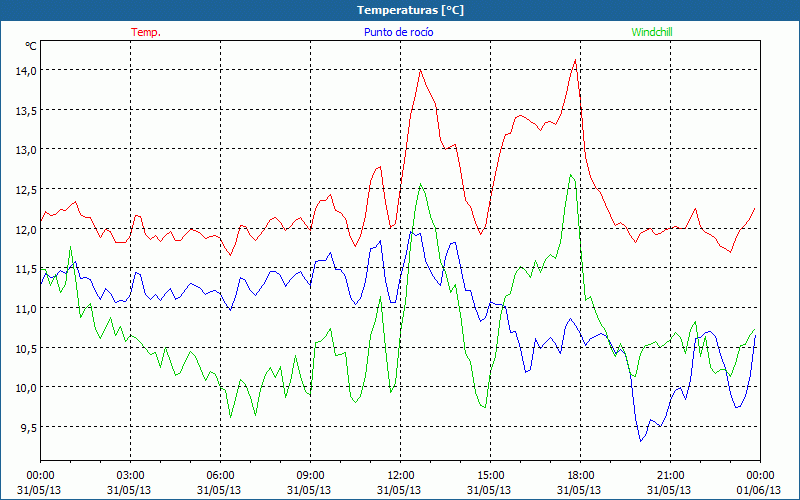Click the '01/06/13' date label
Screen dimensions: 800x500
click(x=759, y=490)
